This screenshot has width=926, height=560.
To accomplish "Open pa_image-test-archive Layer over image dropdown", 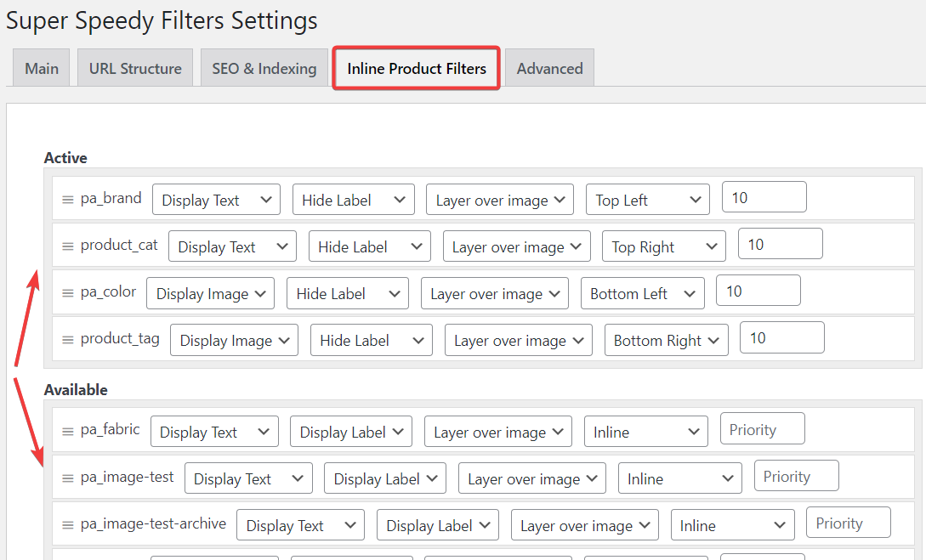I will pos(585,524).
